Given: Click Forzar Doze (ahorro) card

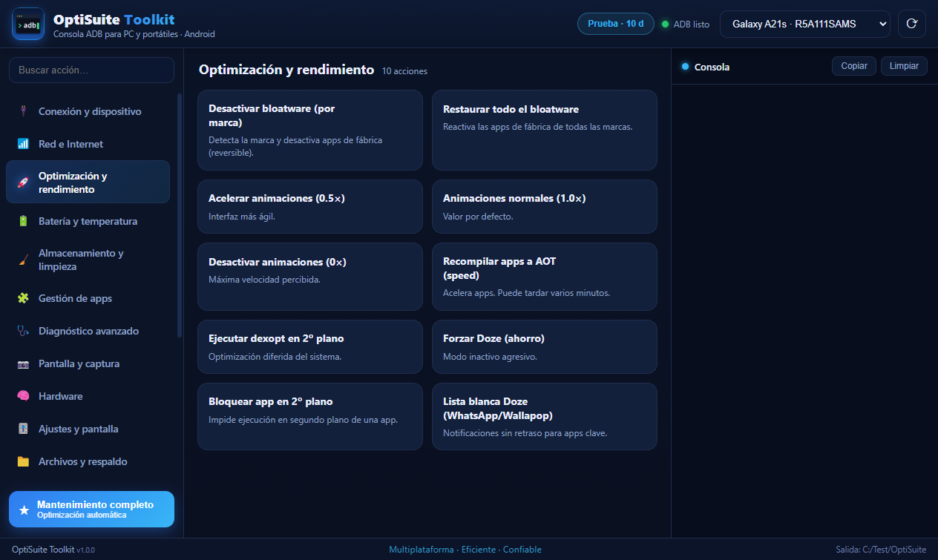Looking at the screenshot, I should tap(545, 346).
